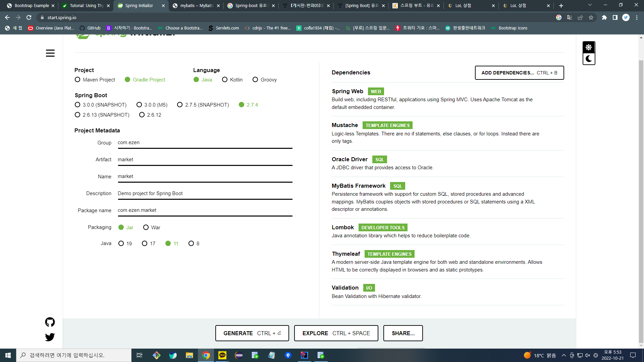Image resolution: width=644 pixels, height=362 pixels.
Task: Click the GENERATE button
Action: (x=252, y=333)
